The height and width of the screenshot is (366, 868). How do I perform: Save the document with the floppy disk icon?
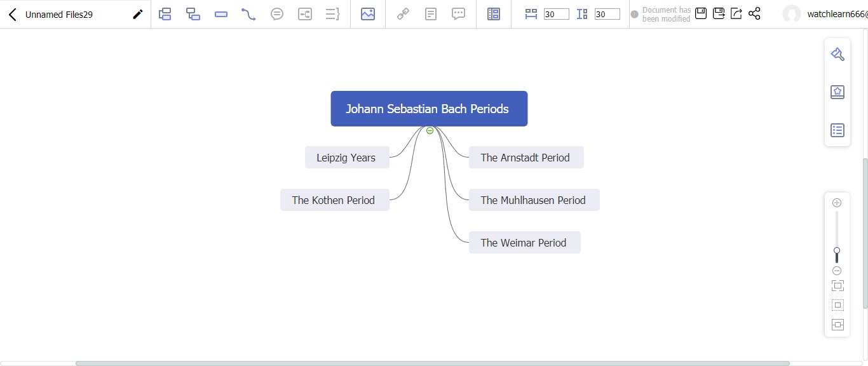point(701,13)
